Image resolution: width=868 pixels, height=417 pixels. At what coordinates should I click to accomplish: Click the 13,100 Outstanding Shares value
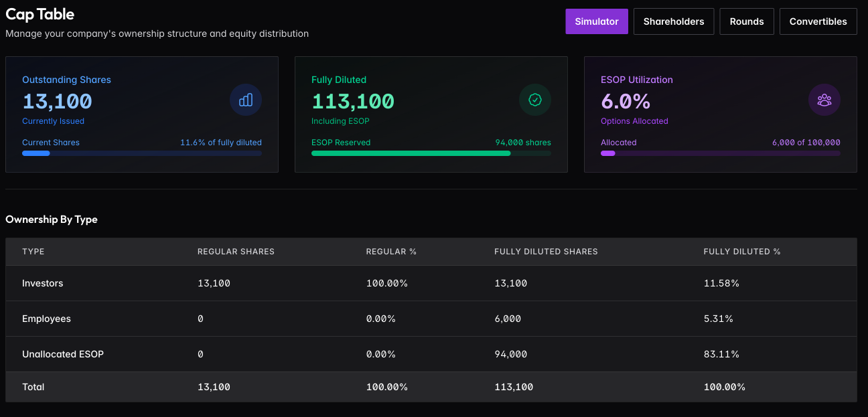pyautogui.click(x=57, y=101)
